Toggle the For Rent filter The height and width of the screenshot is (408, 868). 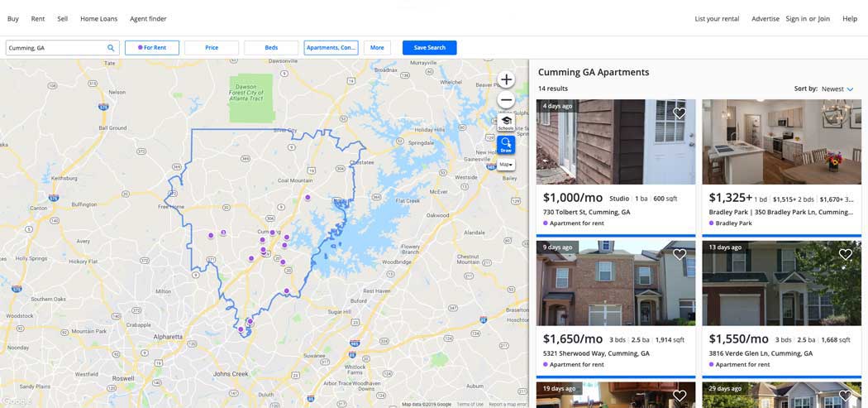click(151, 48)
